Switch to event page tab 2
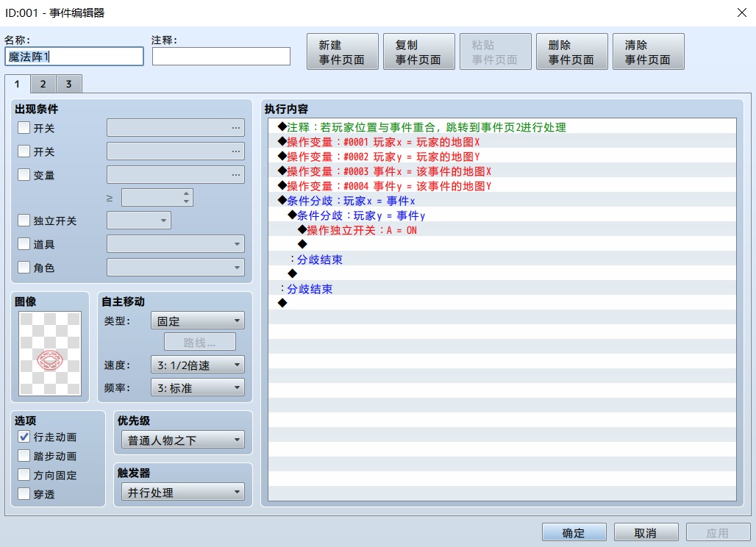The image size is (756, 547). (x=43, y=85)
